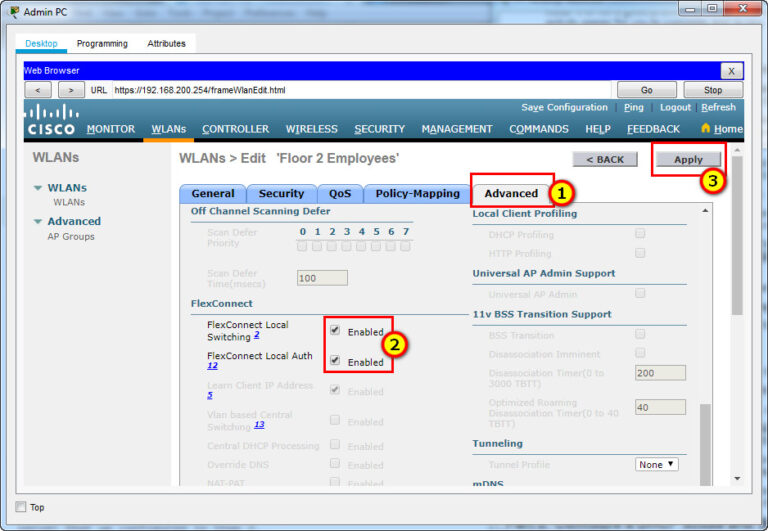Check the Top checkbox

tap(21, 507)
